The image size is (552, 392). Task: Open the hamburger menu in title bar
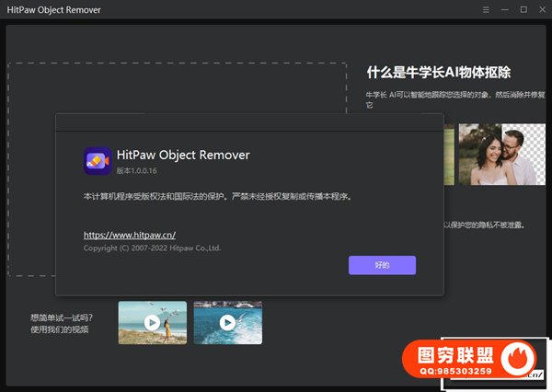point(487,9)
